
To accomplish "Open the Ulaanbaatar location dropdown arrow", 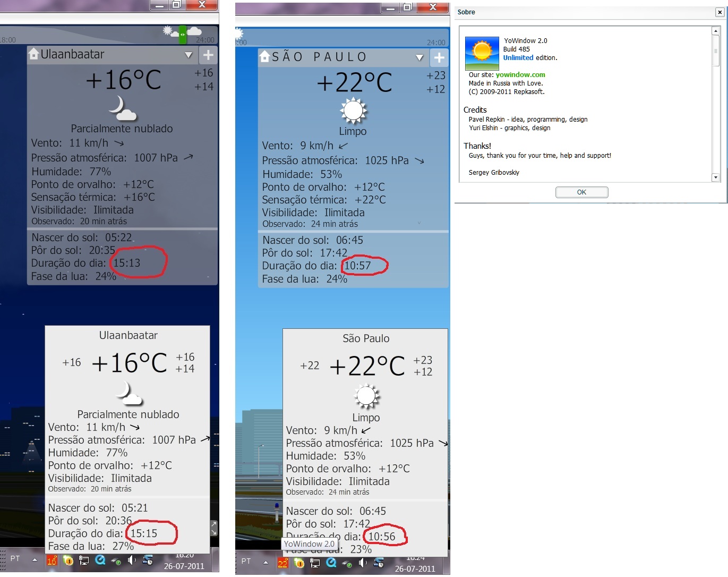I will point(189,55).
